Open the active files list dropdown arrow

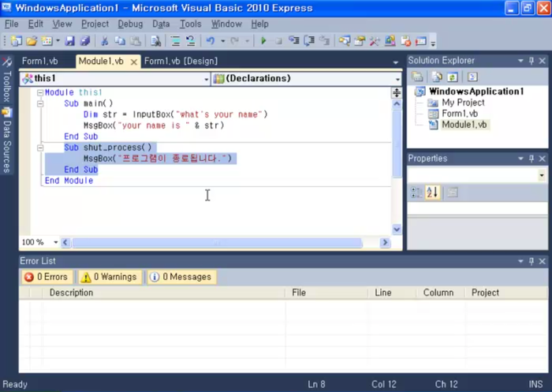(396, 62)
